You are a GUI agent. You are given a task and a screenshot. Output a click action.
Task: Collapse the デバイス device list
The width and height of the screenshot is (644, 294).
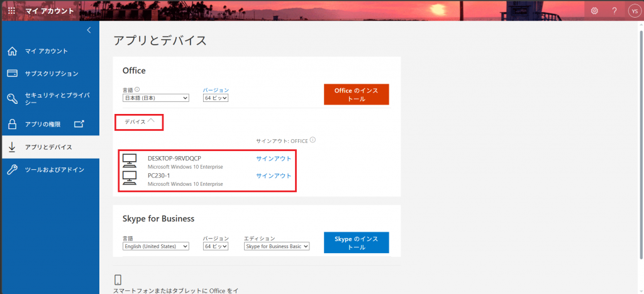coord(139,122)
